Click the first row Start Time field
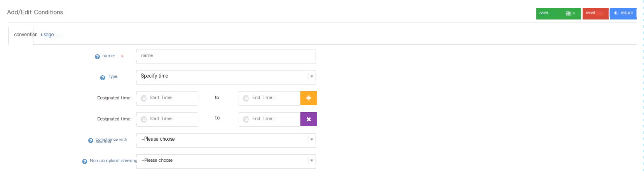 tap(167, 98)
